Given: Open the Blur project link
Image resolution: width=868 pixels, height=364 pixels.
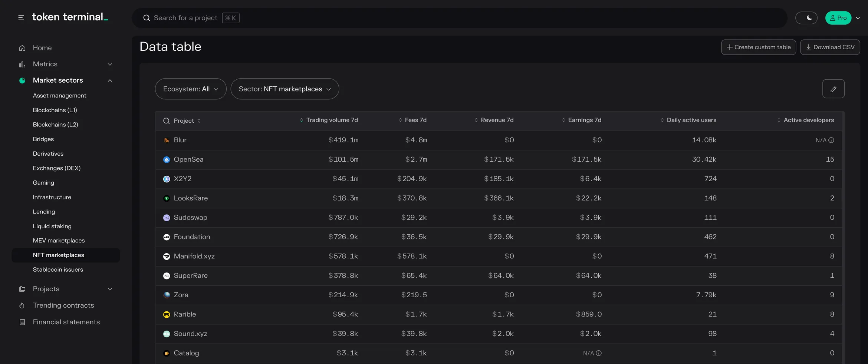Looking at the screenshot, I should [180, 140].
